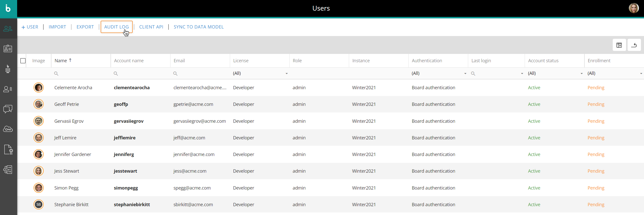The image size is (644, 215).
Task: Click the reset layout arrow icon
Action: (x=634, y=45)
